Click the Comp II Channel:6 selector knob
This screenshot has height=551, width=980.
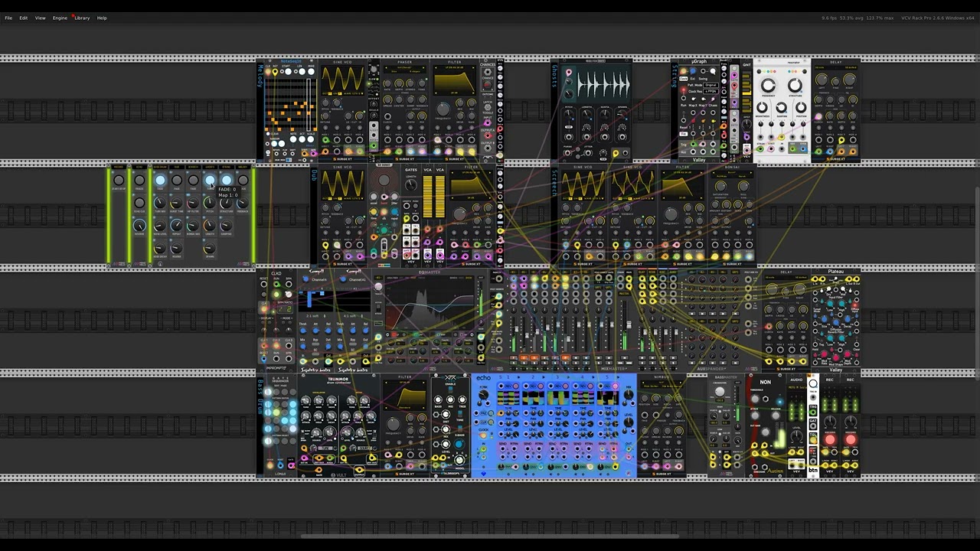click(305, 279)
